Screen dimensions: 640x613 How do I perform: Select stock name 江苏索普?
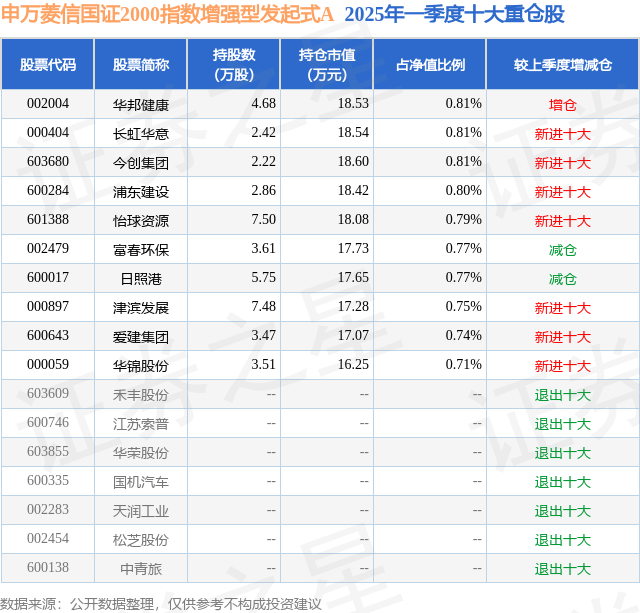click(141, 424)
